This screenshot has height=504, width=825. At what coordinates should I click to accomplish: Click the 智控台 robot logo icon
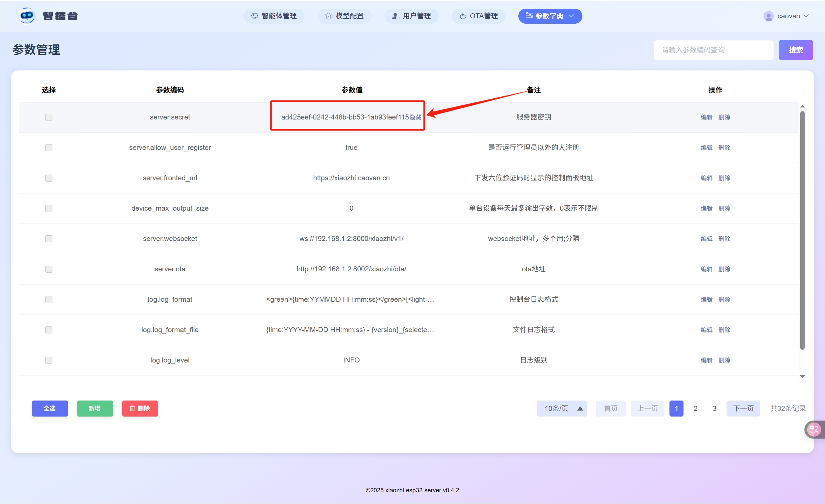point(27,16)
